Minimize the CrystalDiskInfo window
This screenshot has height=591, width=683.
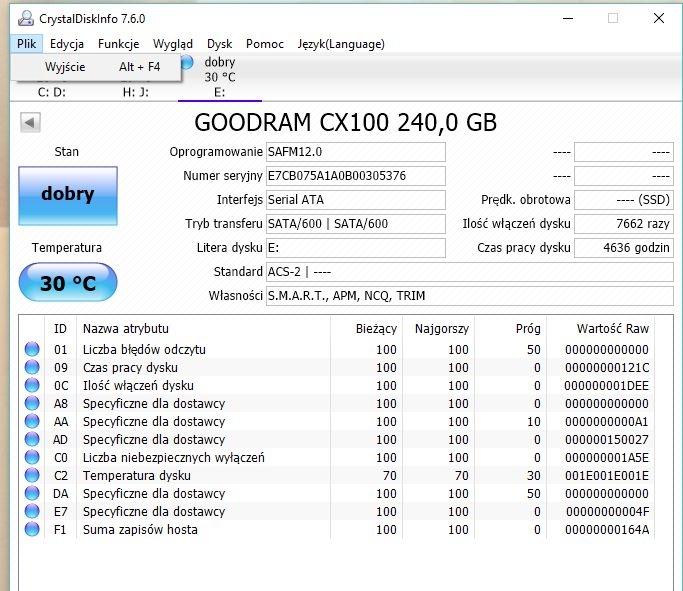[568, 18]
